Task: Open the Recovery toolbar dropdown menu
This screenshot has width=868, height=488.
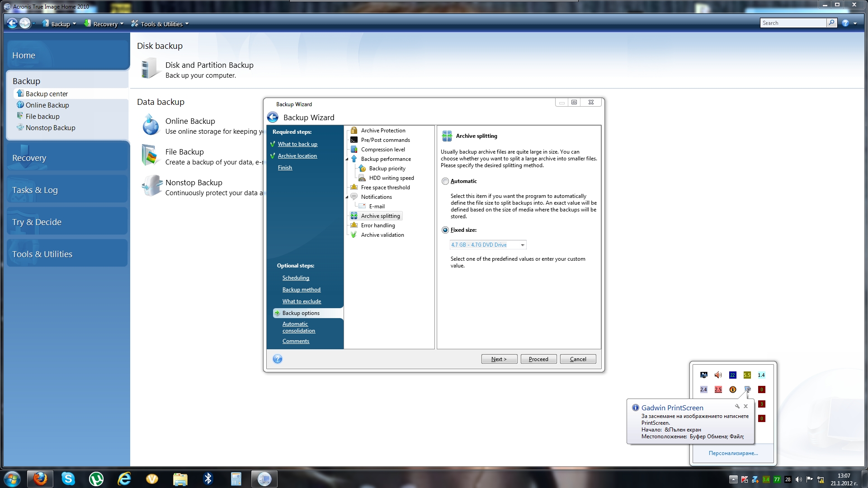Action: pyautogui.click(x=104, y=24)
